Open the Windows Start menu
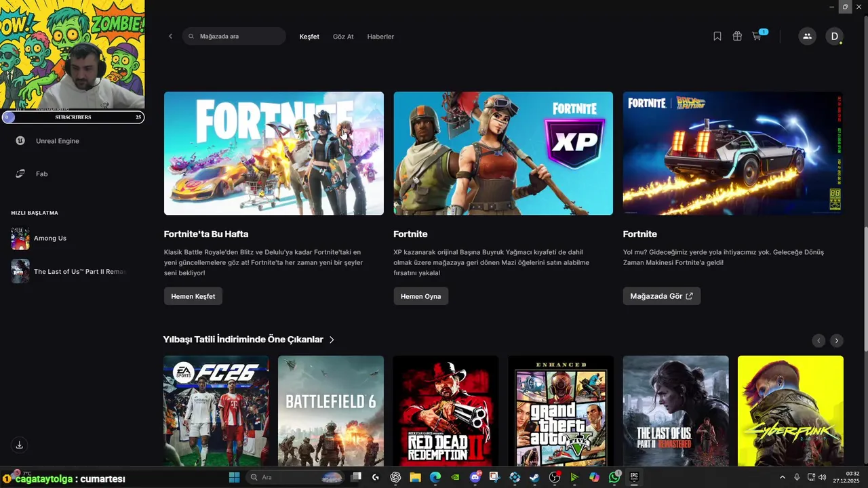The width and height of the screenshot is (868, 488). [x=234, y=477]
